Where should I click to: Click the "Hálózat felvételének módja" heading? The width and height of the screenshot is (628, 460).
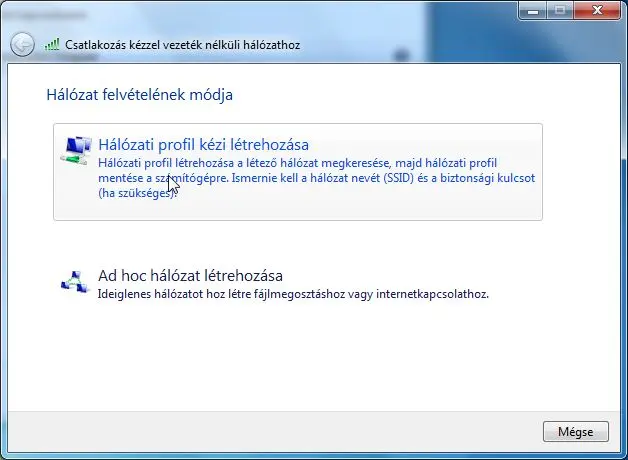pos(139,96)
